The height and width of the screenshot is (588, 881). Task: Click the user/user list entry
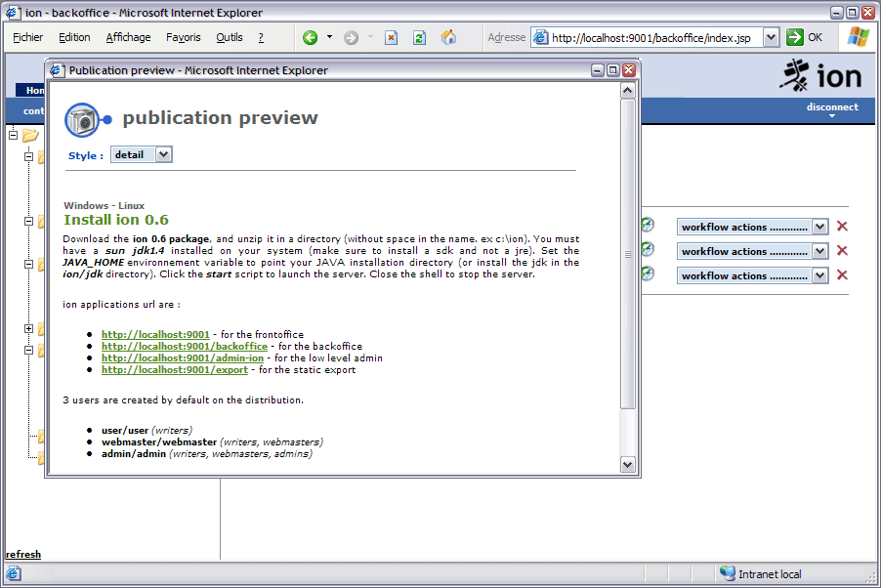coord(147,430)
